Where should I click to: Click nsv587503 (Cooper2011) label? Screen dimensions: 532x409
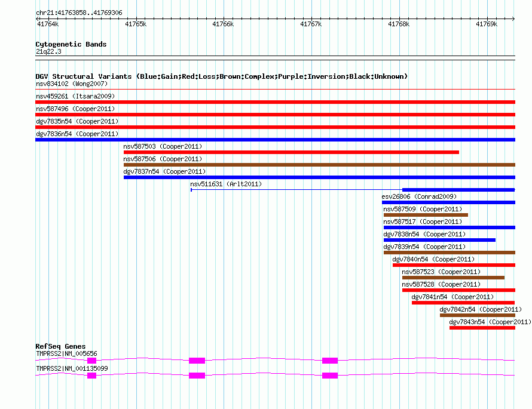point(163,146)
